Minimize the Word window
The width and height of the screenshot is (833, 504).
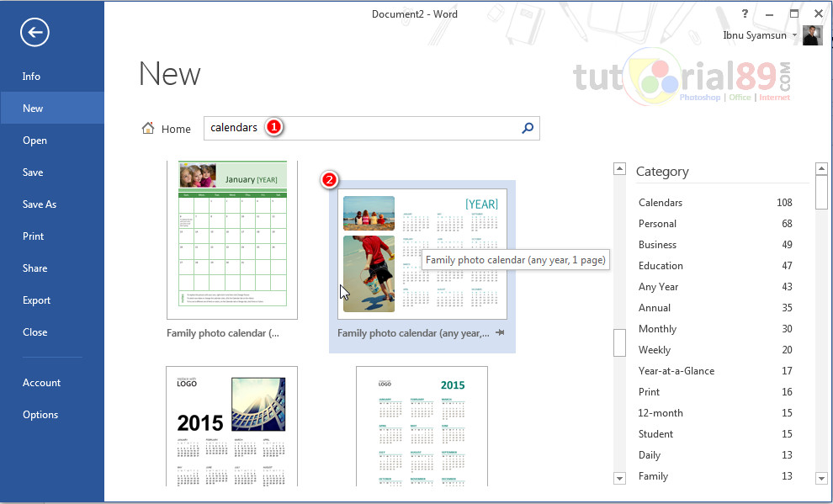(769, 14)
